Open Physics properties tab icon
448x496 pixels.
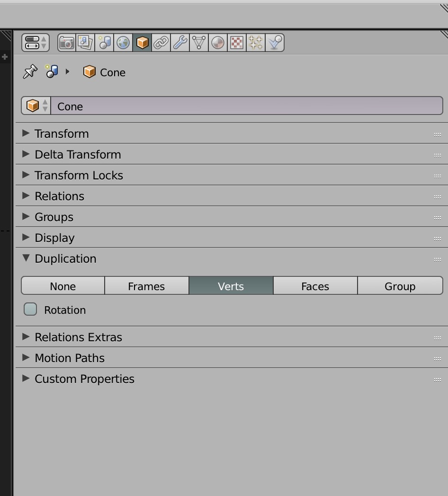(275, 43)
